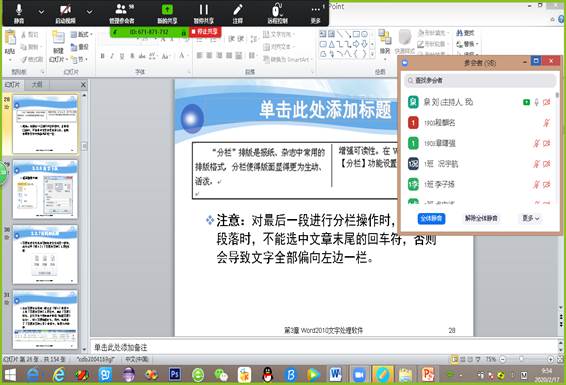Open Font Color A dropdown
Image resolution: width=566 pixels, height=385 pixels.
click(x=183, y=56)
